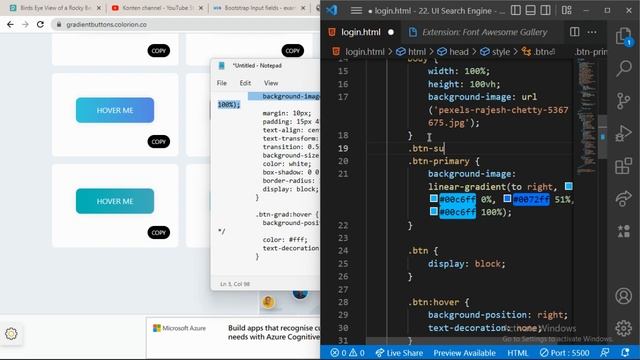The height and width of the screenshot is (360, 640).
Task: Click the Chrome address bar URL
Action: (x=107, y=24)
